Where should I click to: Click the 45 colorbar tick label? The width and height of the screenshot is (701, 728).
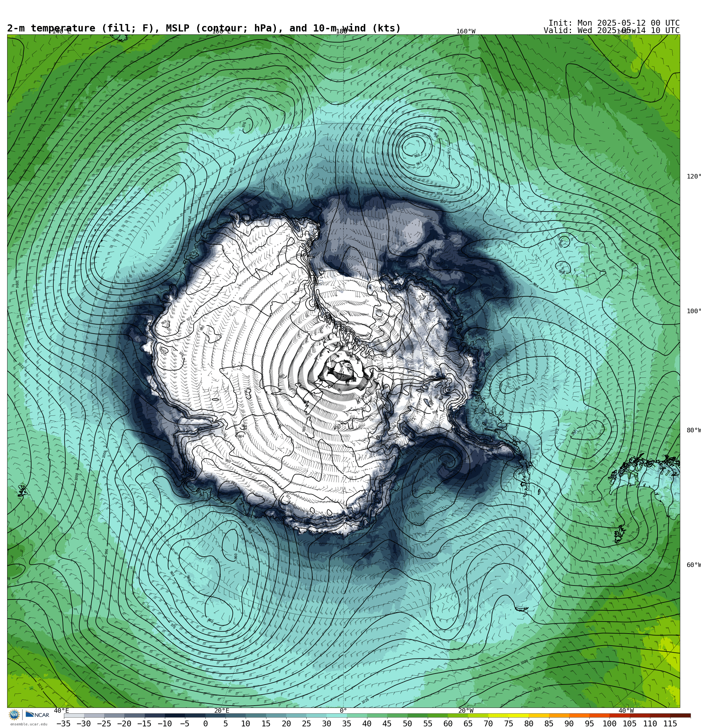point(387,723)
